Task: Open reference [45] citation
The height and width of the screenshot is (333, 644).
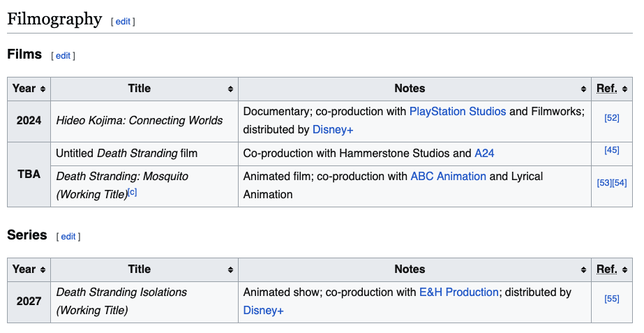Action: pos(611,150)
